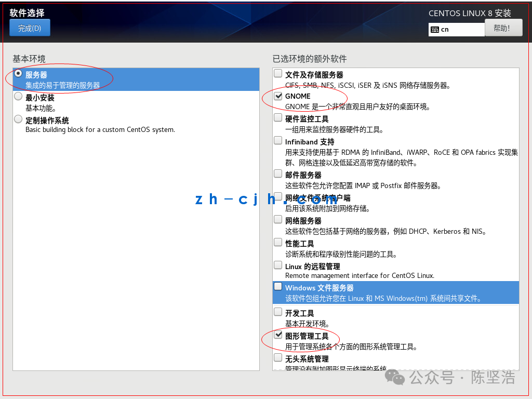The image size is (532, 399).
Task: Enable the 网络服务器 checkbox
Action: click(x=278, y=219)
